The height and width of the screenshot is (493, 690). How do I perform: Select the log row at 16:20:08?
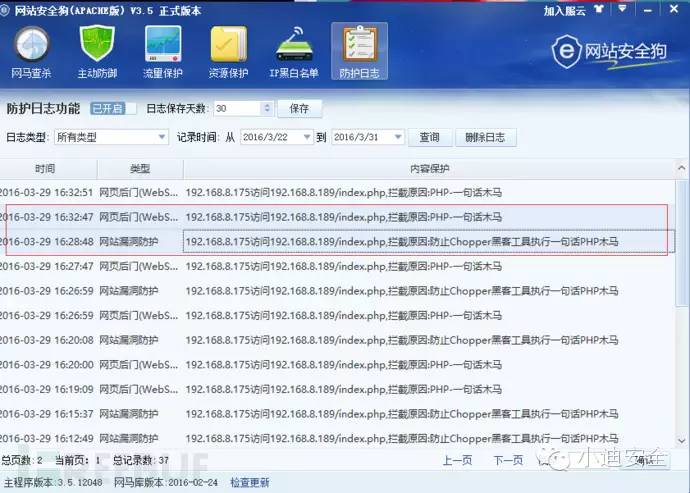tap(337, 340)
